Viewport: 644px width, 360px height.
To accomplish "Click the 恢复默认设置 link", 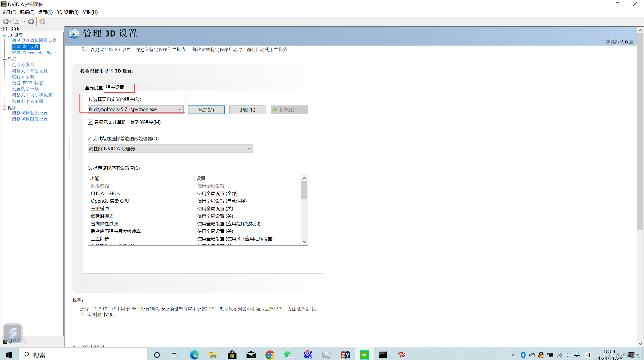I will (x=620, y=42).
